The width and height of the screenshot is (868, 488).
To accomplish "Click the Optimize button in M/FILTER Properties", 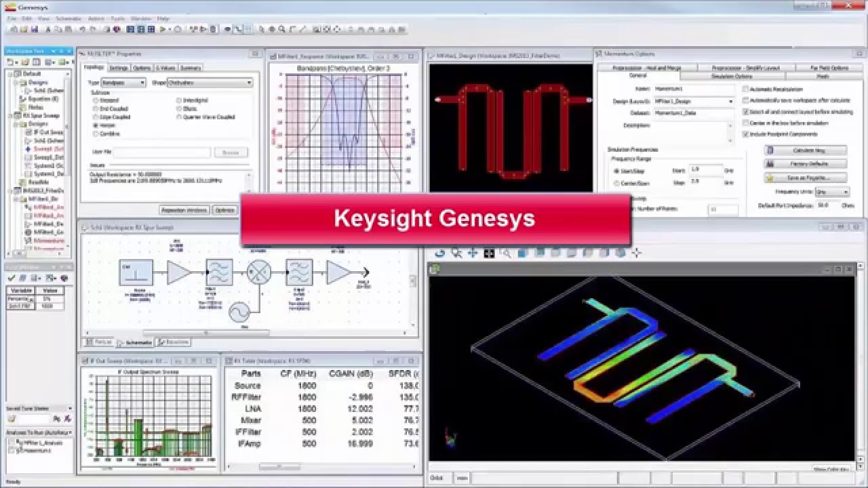I will tap(224, 210).
